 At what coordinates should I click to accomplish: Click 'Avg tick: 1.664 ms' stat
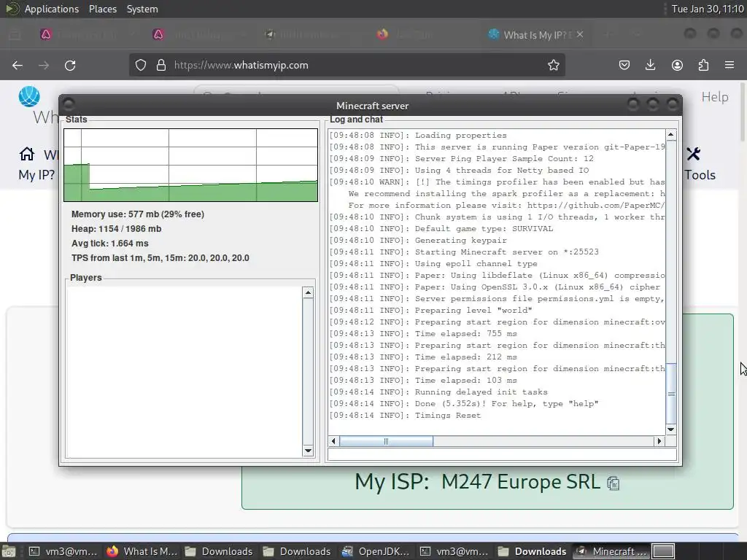pos(109,244)
